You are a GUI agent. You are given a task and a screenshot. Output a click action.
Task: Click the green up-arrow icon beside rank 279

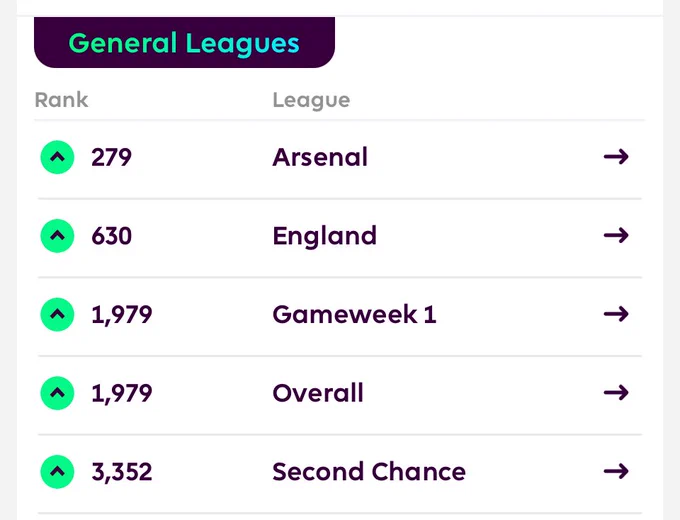point(57,157)
